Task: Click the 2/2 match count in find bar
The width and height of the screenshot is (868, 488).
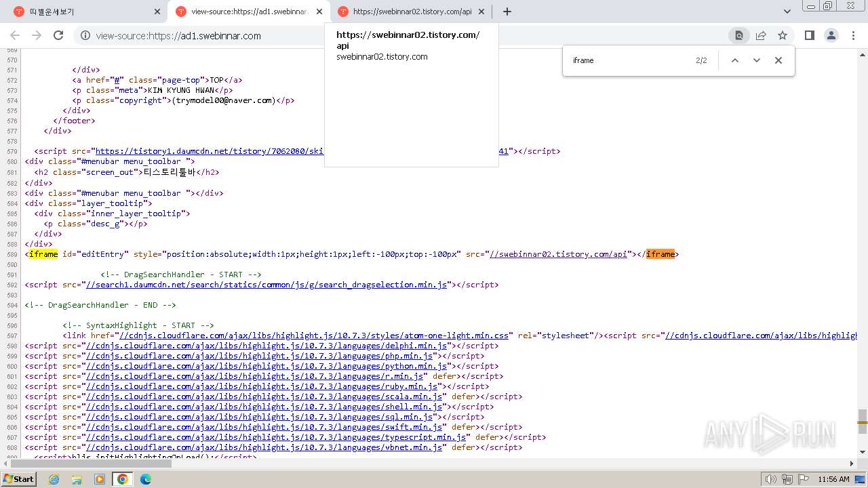Action: click(x=701, y=60)
